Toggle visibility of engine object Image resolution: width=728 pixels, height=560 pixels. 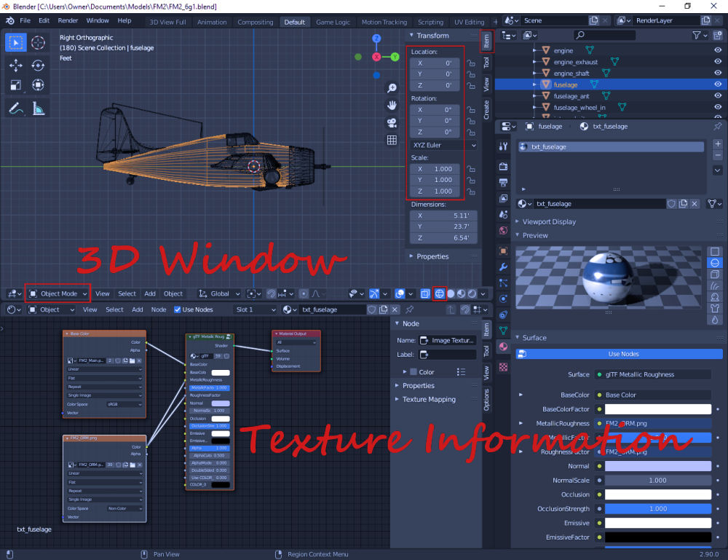pos(718,50)
